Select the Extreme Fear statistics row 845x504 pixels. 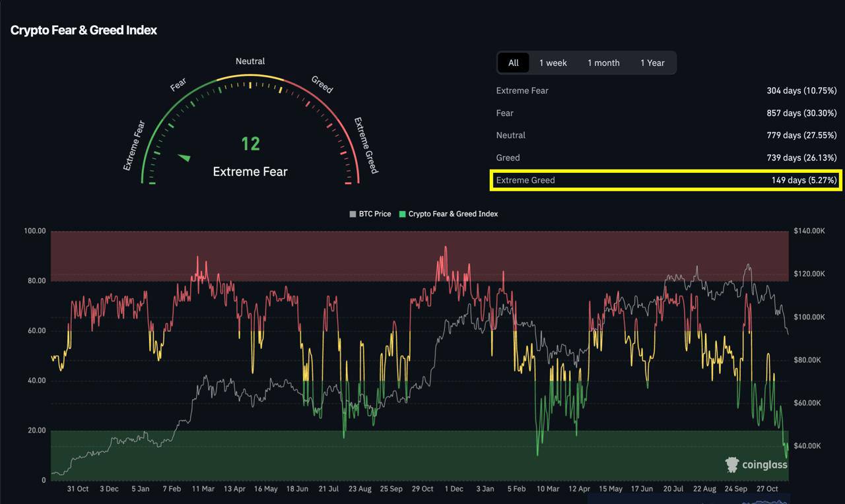pyautogui.click(x=666, y=90)
